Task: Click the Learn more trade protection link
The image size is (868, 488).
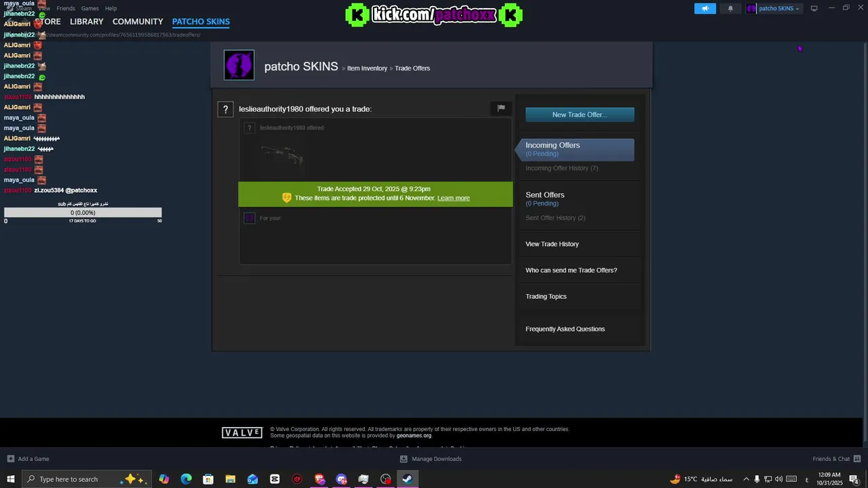Action: tap(454, 199)
